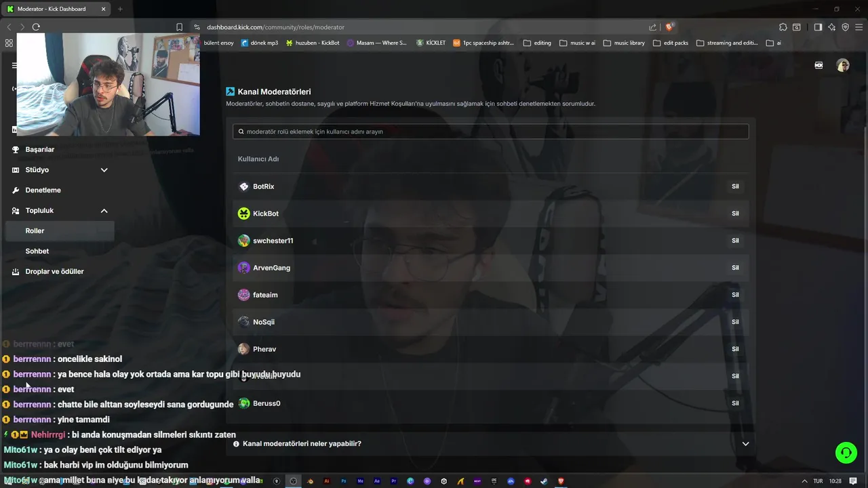
Task: Remove Pherav with its Sil button
Action: pyautogui.click(x=735, y=349)
